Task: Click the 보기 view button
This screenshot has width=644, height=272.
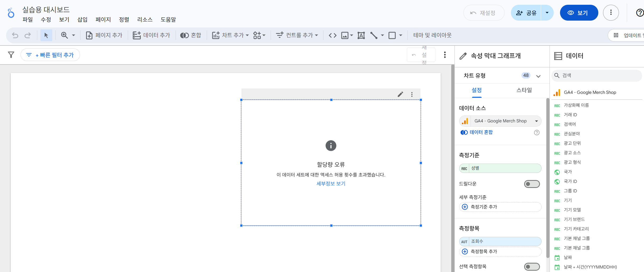Action: pyautogui.click(x=579, y=13)
